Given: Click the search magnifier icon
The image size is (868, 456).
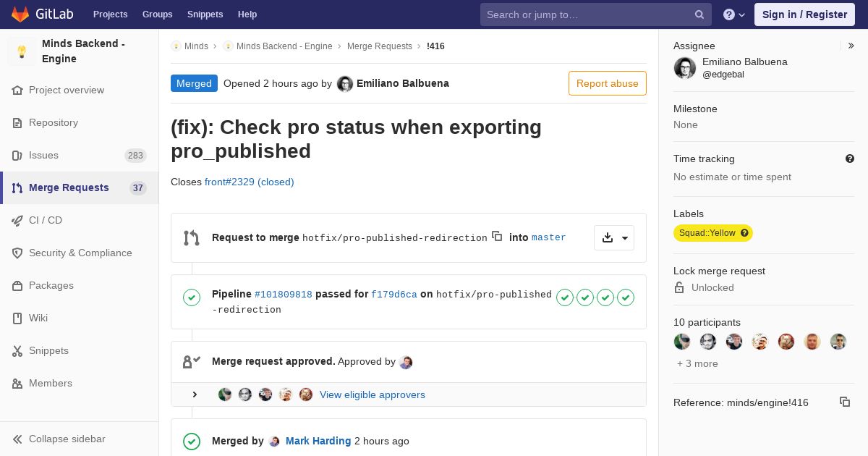Looking at the screenshot, I should pos(699,14).
